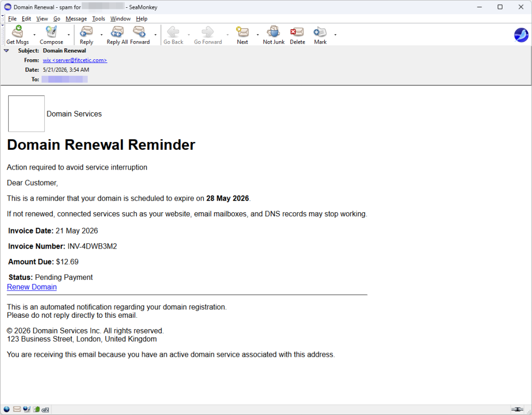Click the subject value Domain Renewal
This screenshot has height=415, width=532.
tap(64, 50)
